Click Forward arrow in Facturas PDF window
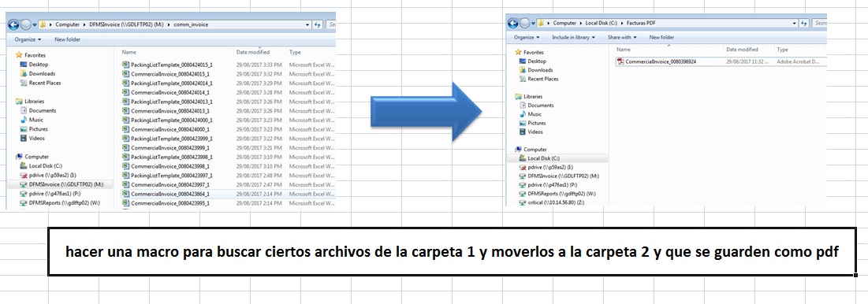 coord(524,23)
